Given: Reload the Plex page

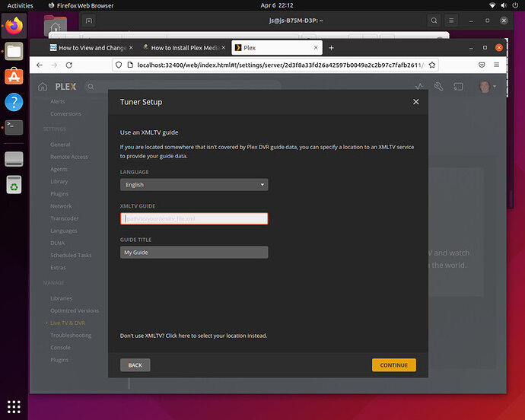Looking at the screenshot, I should [x=69, y=65].
